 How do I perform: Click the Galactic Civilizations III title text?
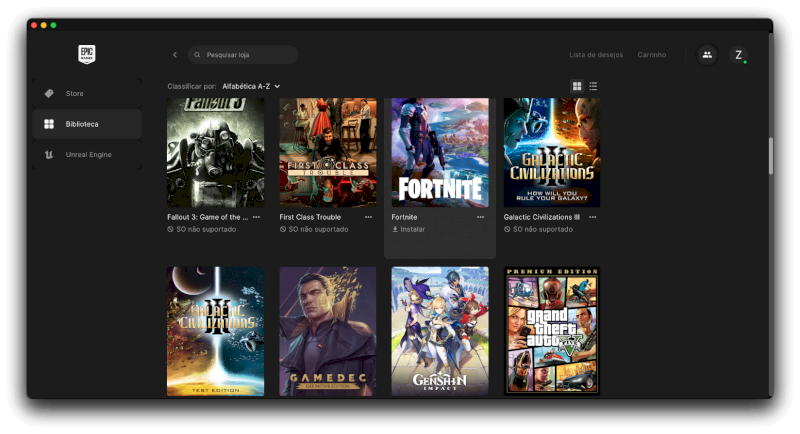541,217
